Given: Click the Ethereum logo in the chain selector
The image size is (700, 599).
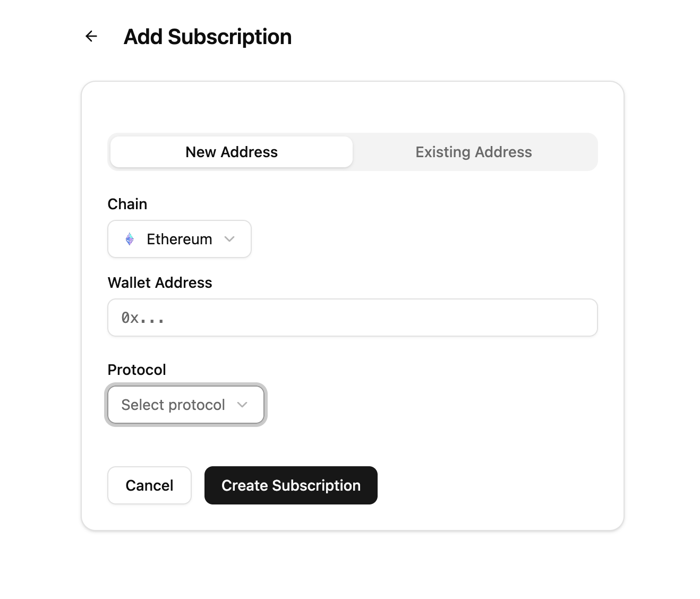Looking at the screenshot, I should pyautogui.click(x=129, y=239).
